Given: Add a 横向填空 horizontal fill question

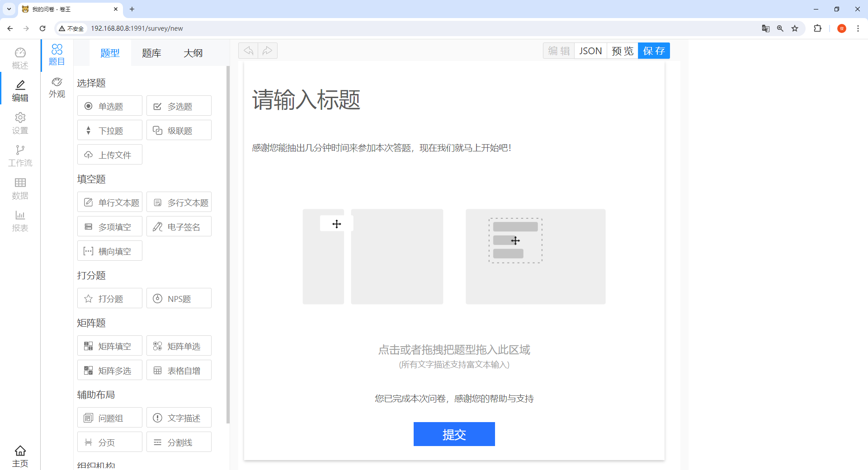Looking at the screenshot, I should coord(110,251).
